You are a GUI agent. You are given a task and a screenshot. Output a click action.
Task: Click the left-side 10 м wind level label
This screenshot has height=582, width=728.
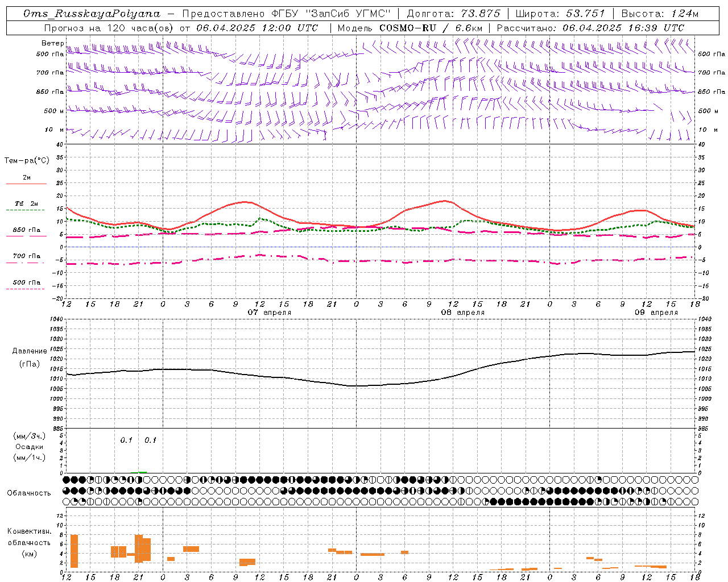54,130
